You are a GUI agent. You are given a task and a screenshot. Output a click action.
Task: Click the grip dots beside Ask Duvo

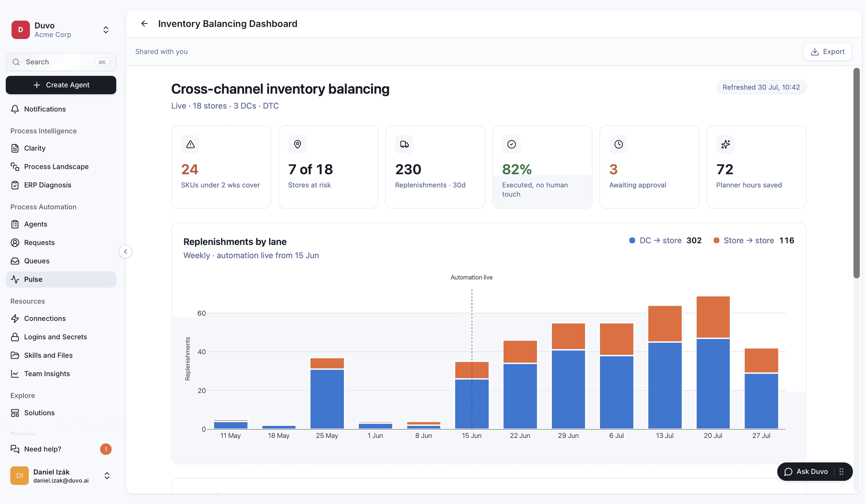841,472
